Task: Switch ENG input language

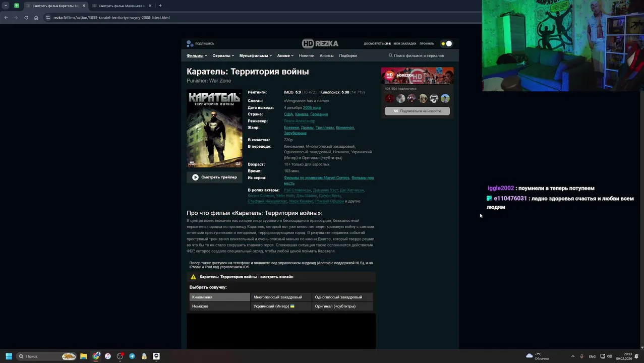Action: pyautogui.click(x=592, y=356)
